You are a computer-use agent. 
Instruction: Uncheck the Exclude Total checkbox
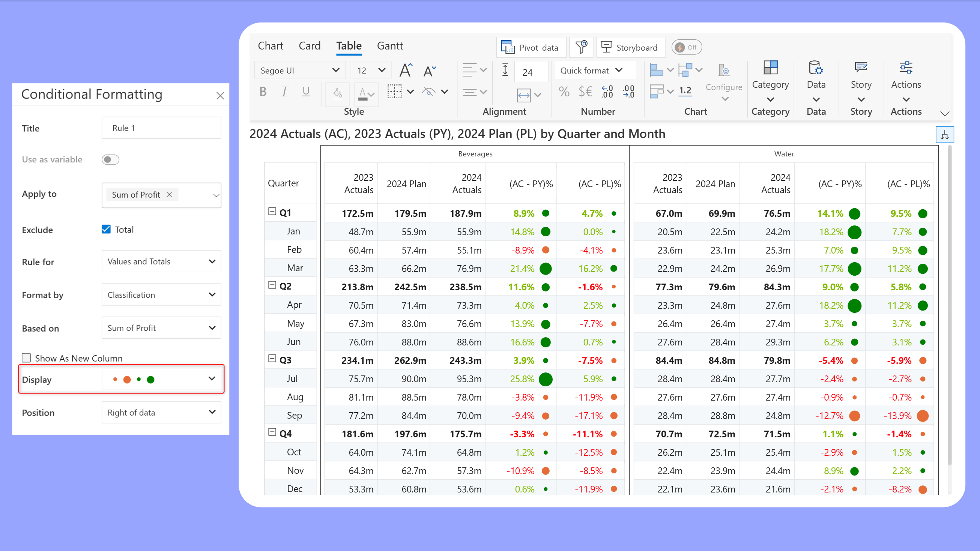(x=106, y=229)
